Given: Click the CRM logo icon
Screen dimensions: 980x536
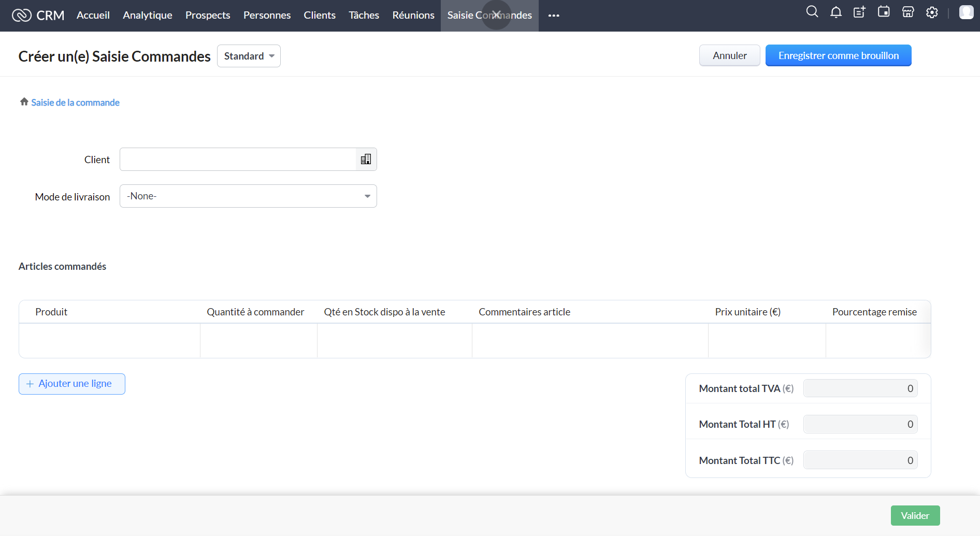Looking at the screenshot, I should click(x=22, y=16).
